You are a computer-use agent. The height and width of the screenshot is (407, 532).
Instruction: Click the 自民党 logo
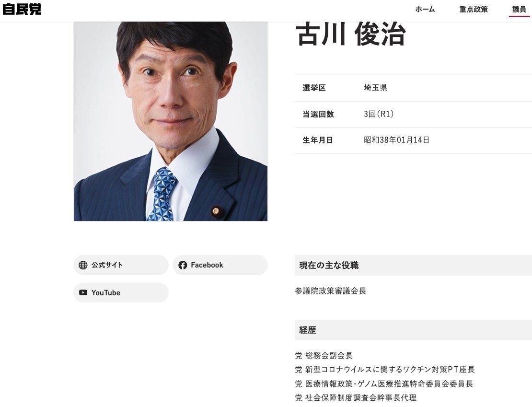(22, 9)
